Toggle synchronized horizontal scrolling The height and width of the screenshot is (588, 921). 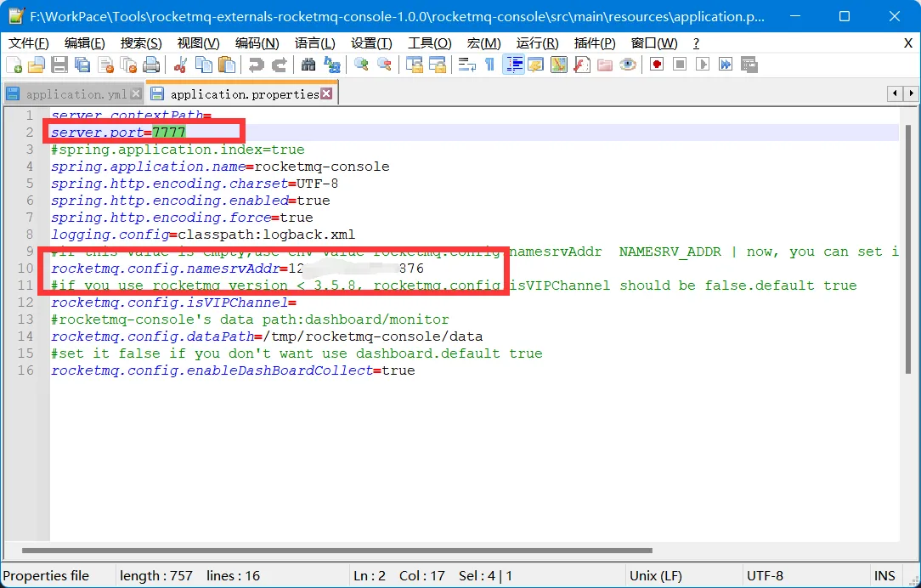[437, 65]
